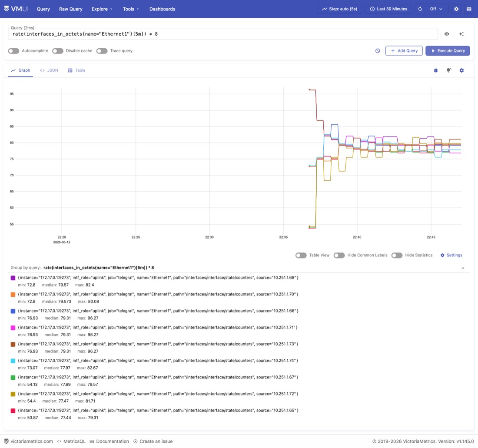
Task: Collapse the Group by query legend
Action: [x=463, y=268]
